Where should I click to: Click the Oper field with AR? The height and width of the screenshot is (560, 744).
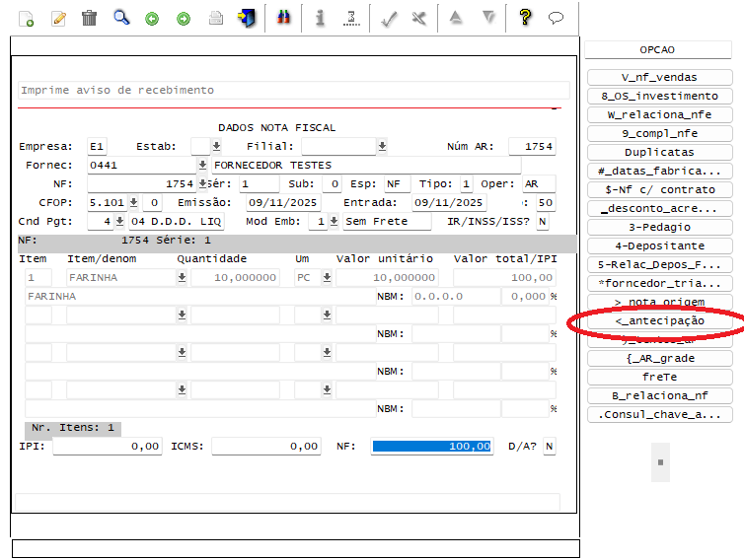click(539, 184)
